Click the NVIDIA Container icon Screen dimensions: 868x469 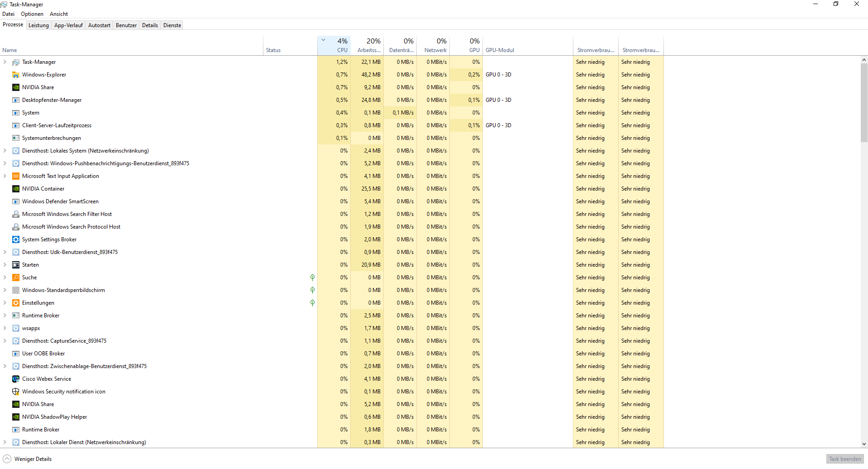[x=16, y=189]
